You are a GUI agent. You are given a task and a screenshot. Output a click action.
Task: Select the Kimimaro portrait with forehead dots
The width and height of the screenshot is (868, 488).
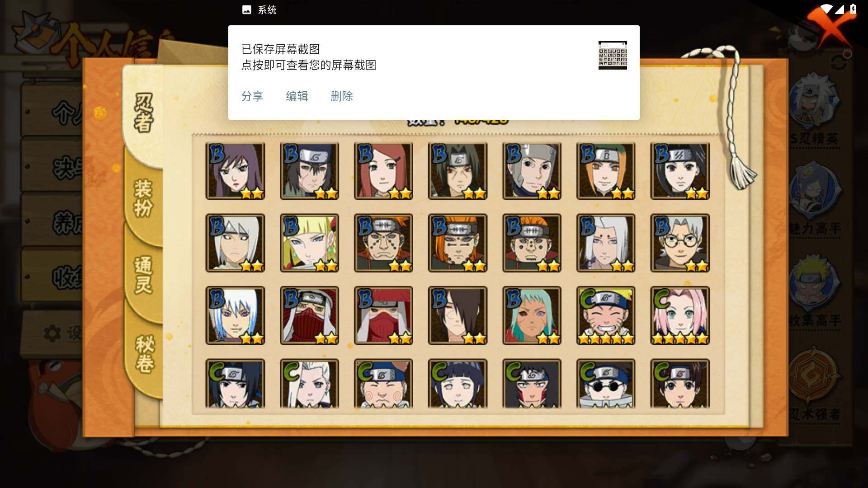pos(606,243)
